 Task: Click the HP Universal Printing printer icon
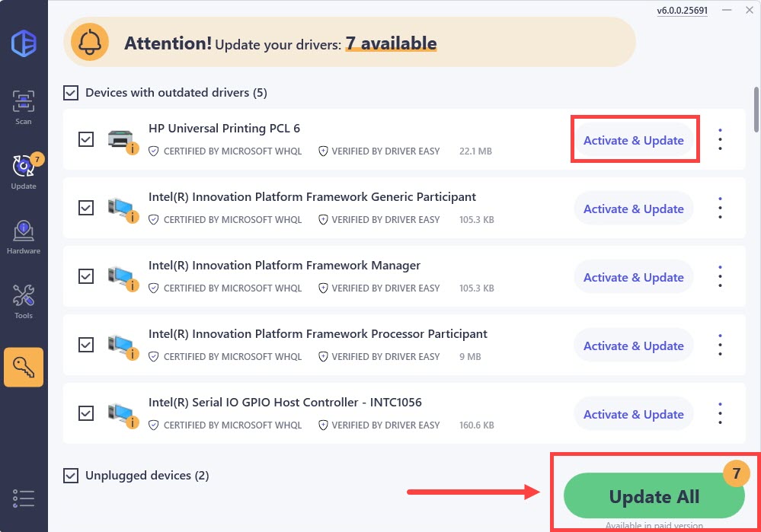[120, 139]
